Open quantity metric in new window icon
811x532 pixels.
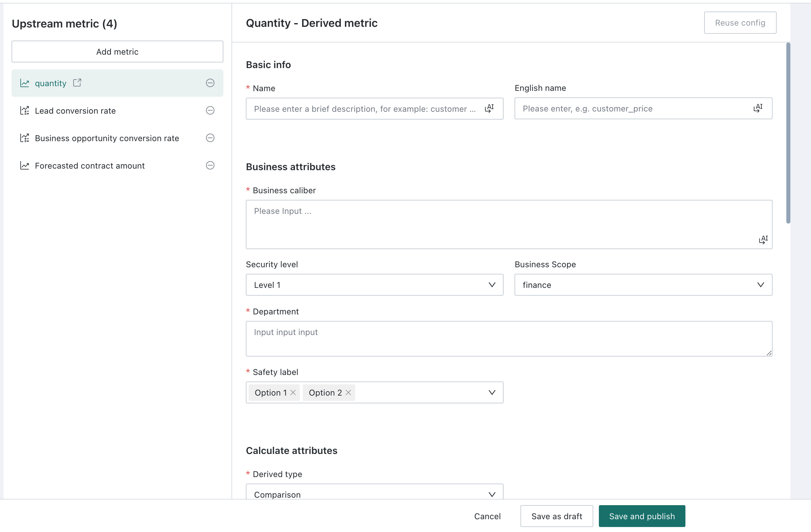click(x=77, y=83)
